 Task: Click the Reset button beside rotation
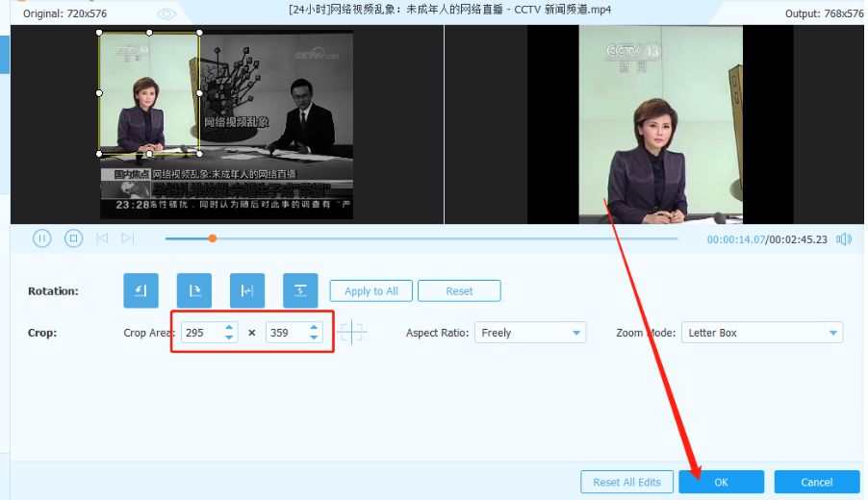click(x=459, y=291)
